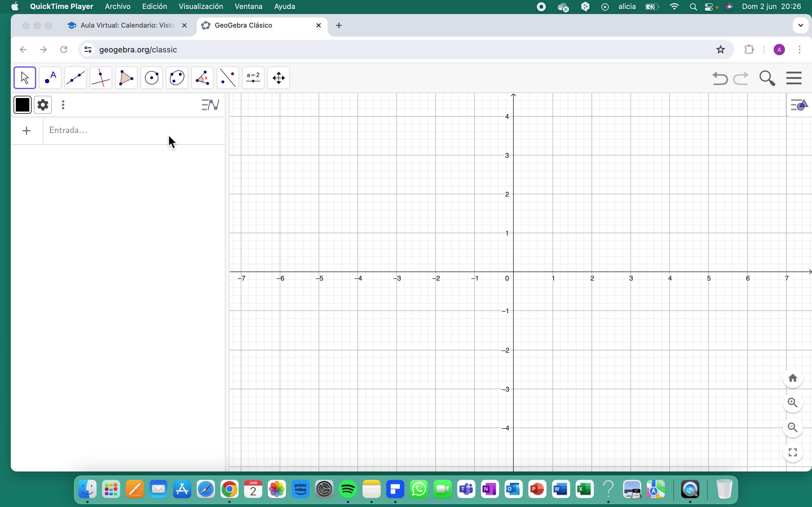The height and width of the screenshot is (507, 812).
Task: Expand the algebra view three-dots options
Action: (63, 105)
